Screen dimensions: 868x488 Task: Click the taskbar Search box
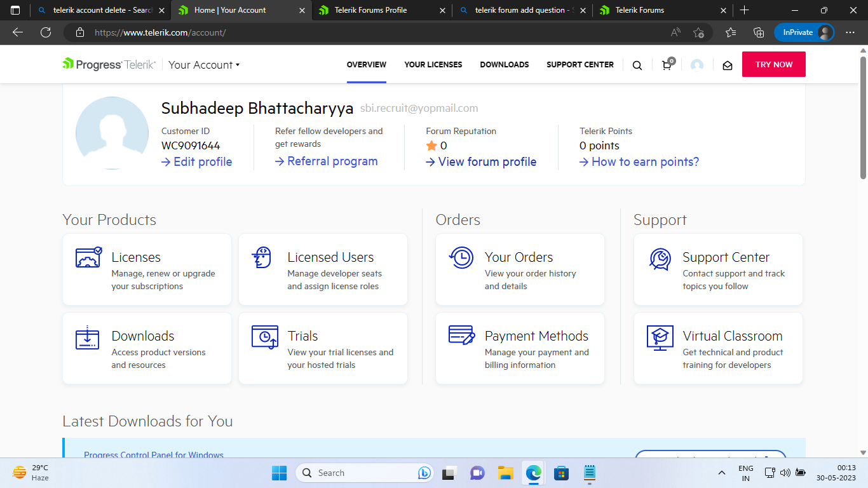coord(365,473)
